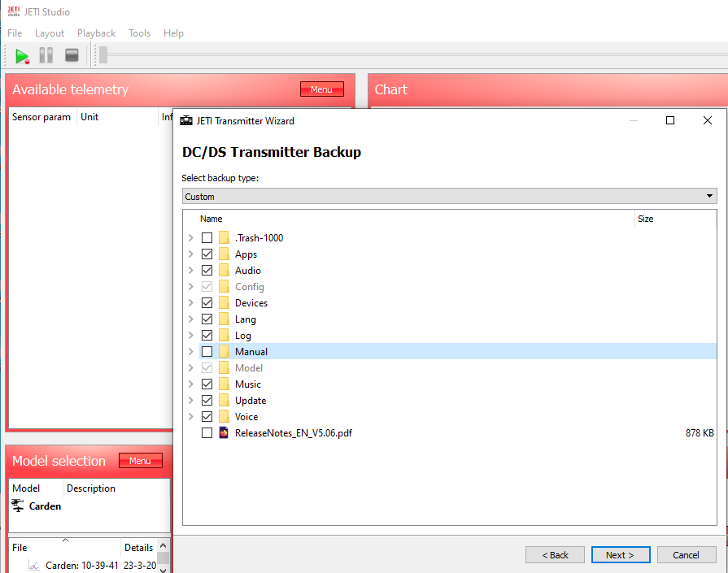Click the Lang folder icon
The image size is (728, 573).
pyautogui.click(x=224, y=319)
